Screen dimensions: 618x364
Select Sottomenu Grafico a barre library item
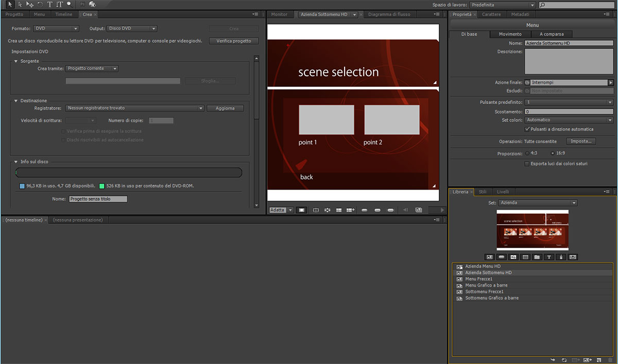coord(533,298)
